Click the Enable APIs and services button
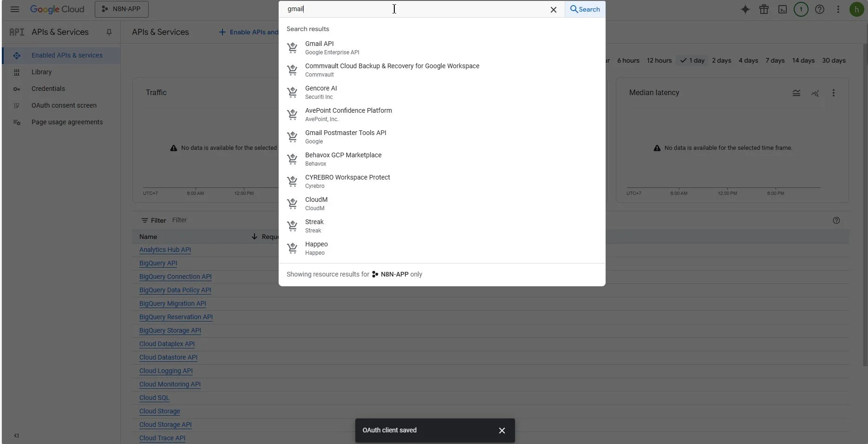Viewport: 868px width, 444px height. [x=248, y=32]
